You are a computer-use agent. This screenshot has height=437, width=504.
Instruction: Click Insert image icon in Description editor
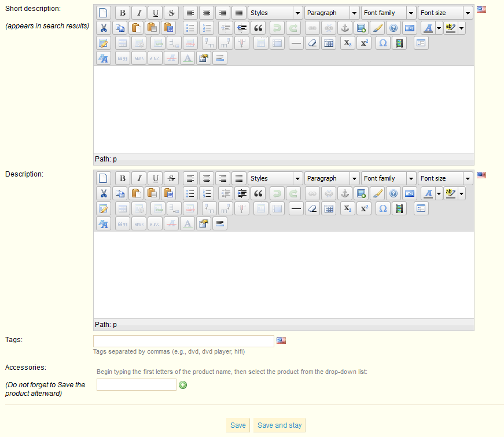pos(361,193)
